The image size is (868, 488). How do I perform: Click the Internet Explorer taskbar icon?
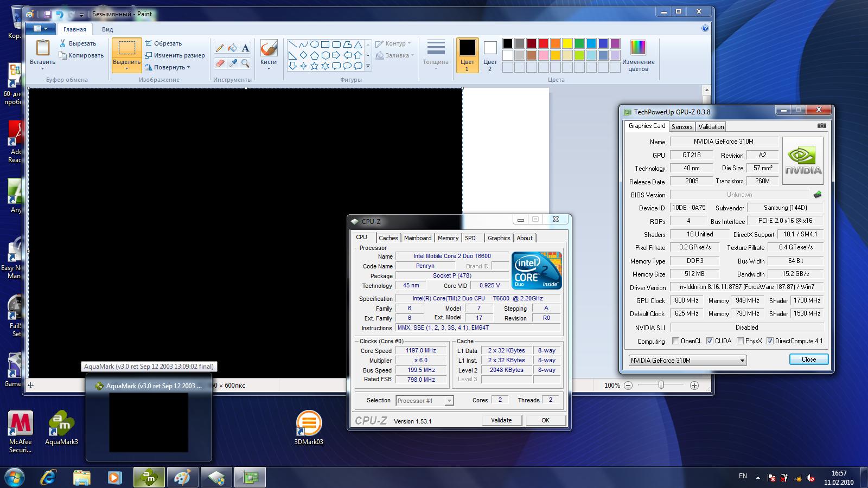click(x=48, y=478)
